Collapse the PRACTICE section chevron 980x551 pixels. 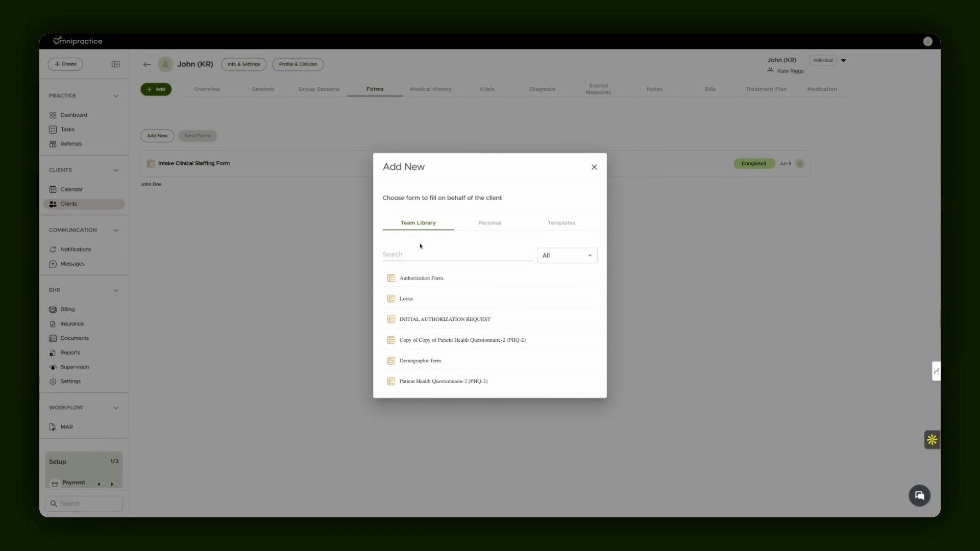pos(116,96)
